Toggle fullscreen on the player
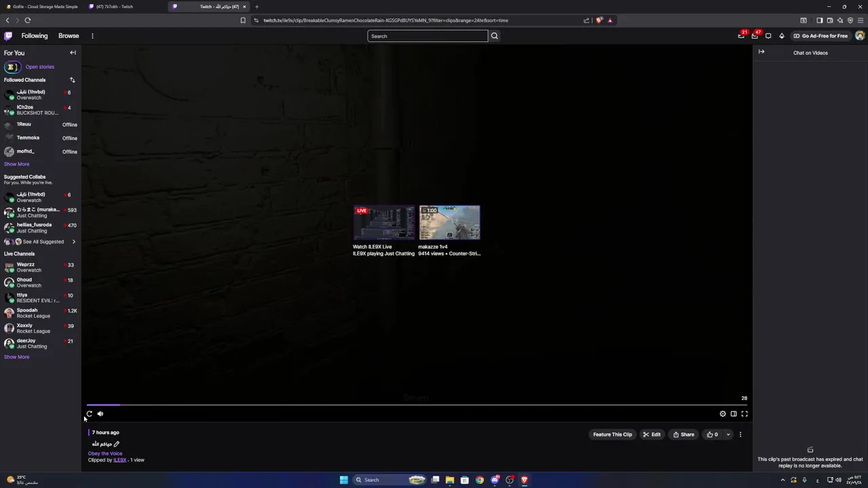 tap(745, 413)
